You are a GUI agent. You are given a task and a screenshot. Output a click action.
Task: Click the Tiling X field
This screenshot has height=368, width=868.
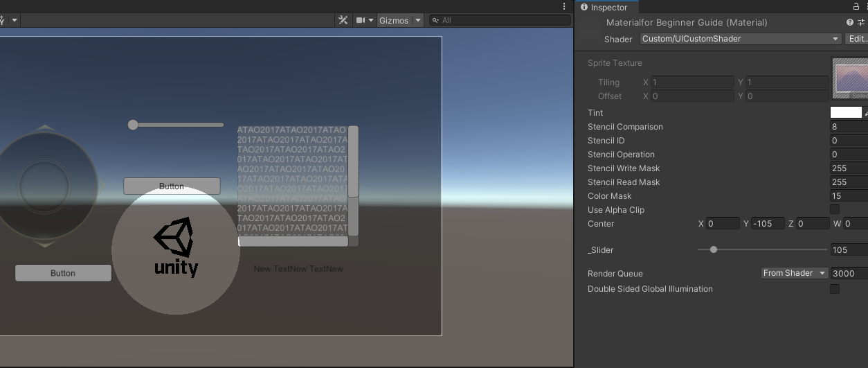coord(692,82)
